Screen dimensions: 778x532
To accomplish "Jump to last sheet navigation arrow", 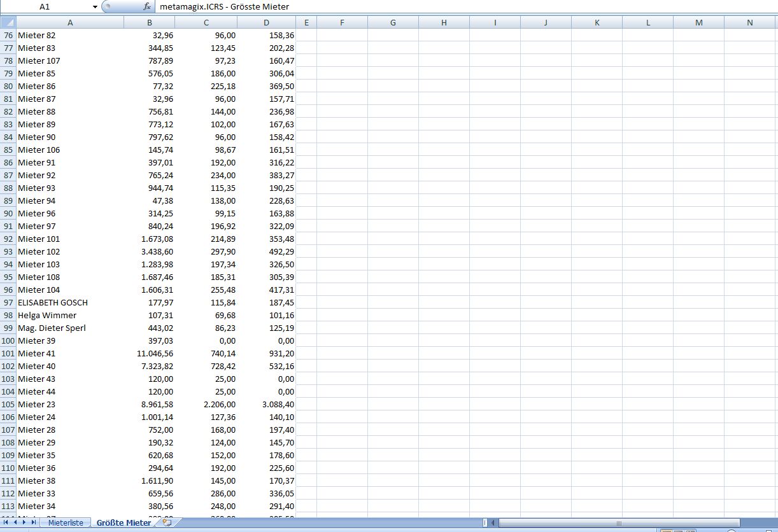I will pos(34,522).
